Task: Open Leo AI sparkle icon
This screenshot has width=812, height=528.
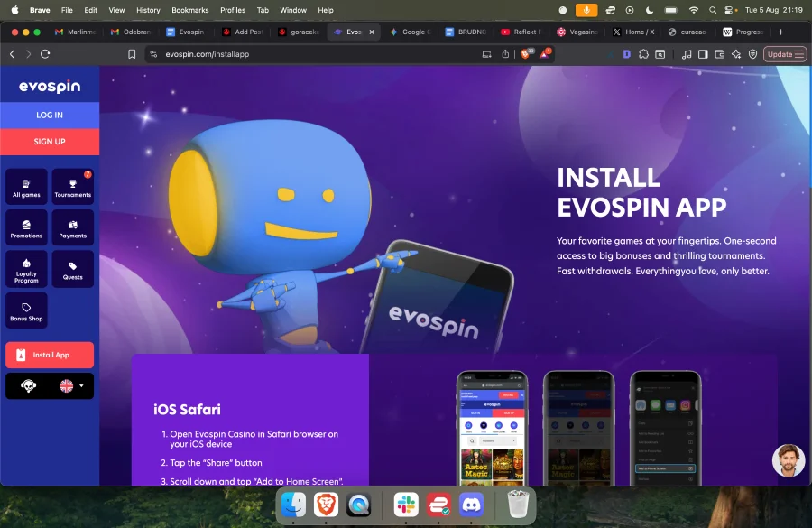Action: 736,54
